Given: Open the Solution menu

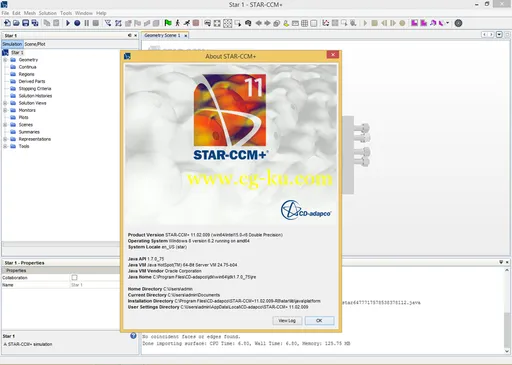Looking at the screenshot, I should coord(48,13).
